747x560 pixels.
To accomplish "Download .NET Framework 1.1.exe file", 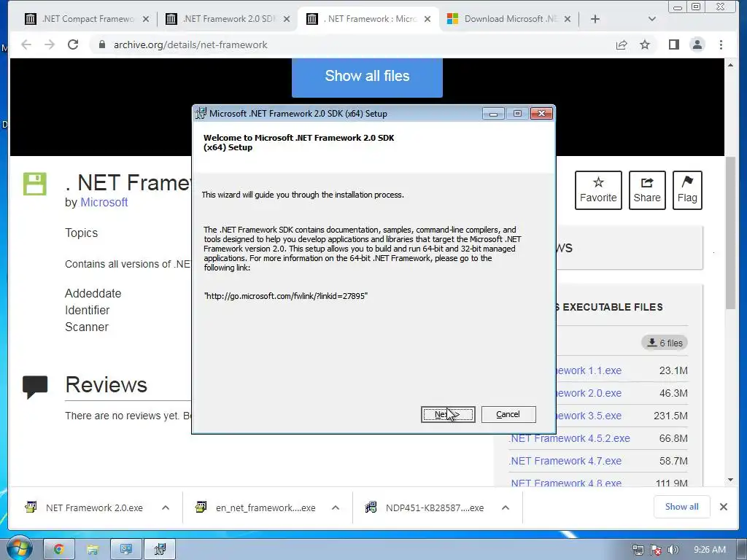I will [x=589, y=370].
